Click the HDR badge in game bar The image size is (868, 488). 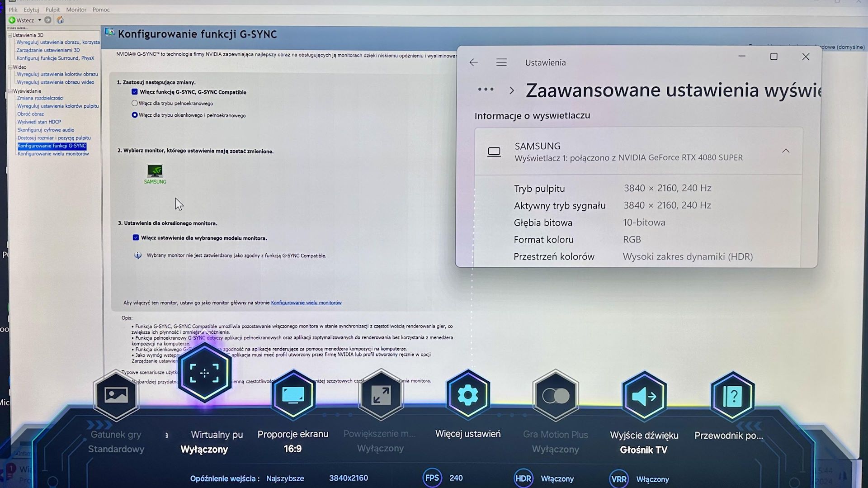tap(523, 479)
